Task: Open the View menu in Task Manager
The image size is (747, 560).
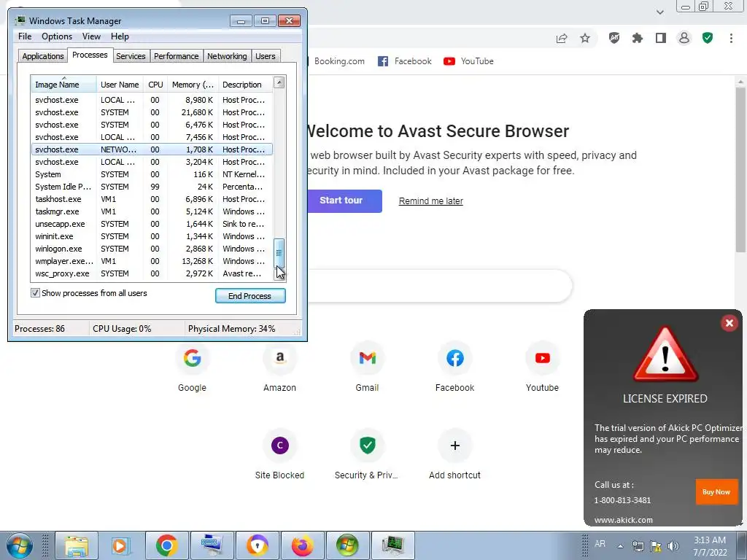Action: (x=91, y=36)
